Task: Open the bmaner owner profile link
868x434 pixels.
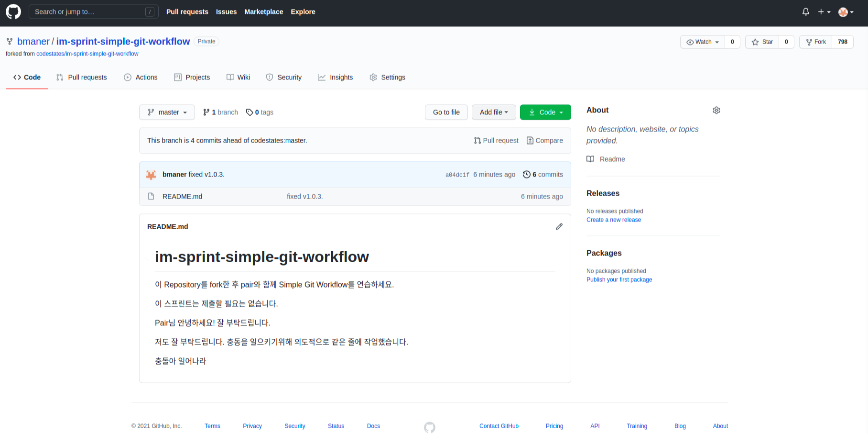Action: pos(33,41)
